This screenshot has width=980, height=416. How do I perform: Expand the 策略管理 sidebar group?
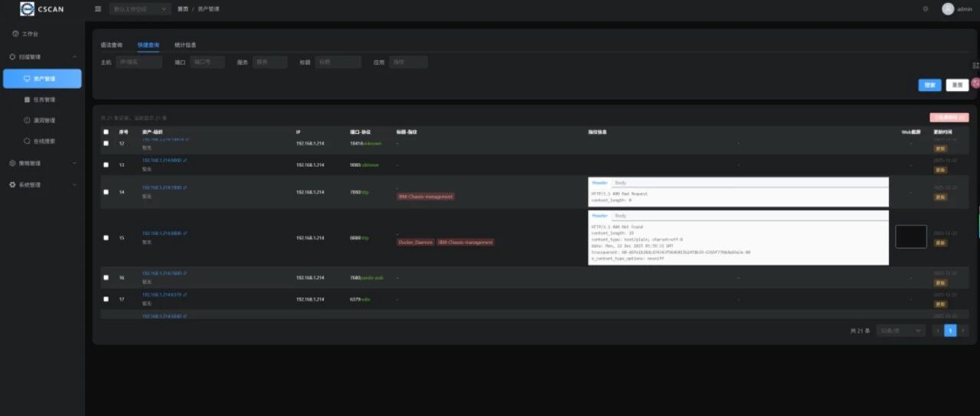click(42, 164)
